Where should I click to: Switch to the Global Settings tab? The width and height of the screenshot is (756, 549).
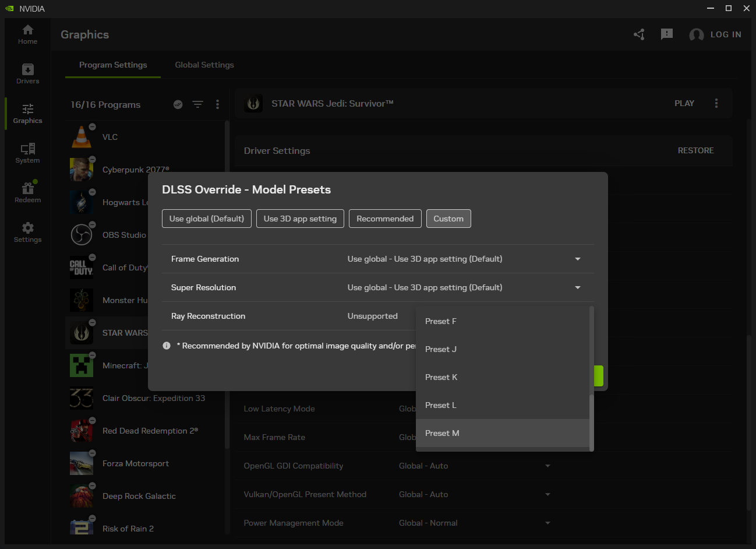click(204, 65)
